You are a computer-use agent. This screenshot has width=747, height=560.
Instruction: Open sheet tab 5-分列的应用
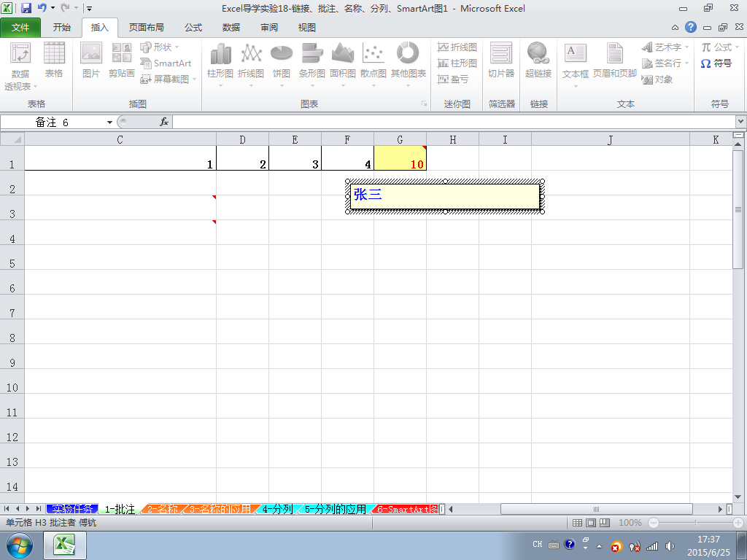click(335, 509)
